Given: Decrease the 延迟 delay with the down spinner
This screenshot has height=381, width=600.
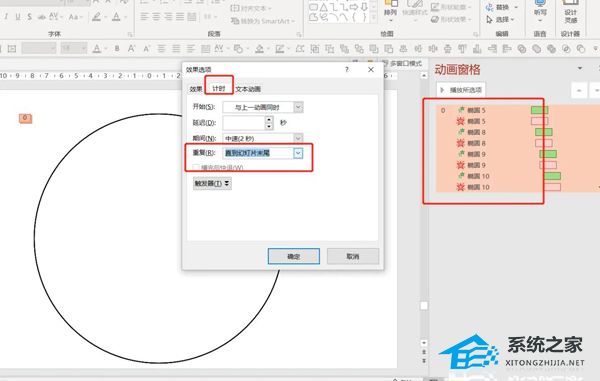Looking at the screenshot, I should (x=269, y=126).
